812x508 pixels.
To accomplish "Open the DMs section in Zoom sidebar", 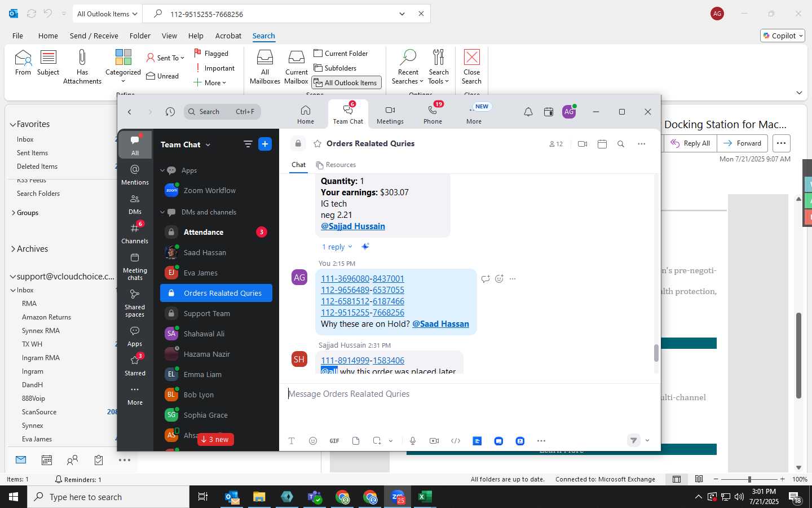I will pyautogui.click(x=135, y=204).
